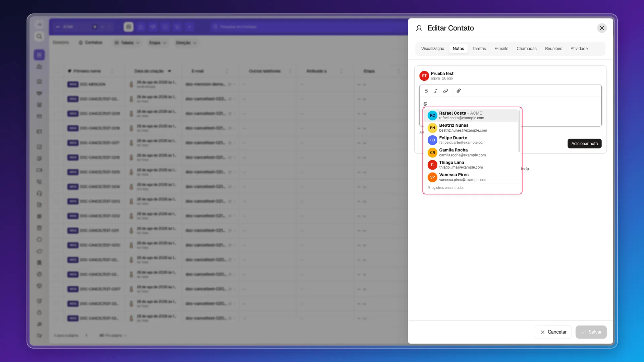
Task: Click the VP avatar for Vanessa Pires
Action: pyautogui.click(x=432, y=177)
